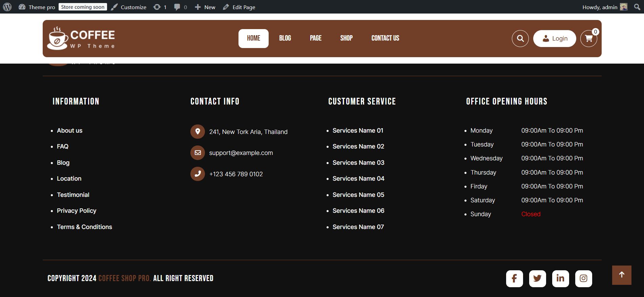644x297 pixels.
Task: Open the shopping cart icon
Action: pyautogui.click(x=588, y=39)
